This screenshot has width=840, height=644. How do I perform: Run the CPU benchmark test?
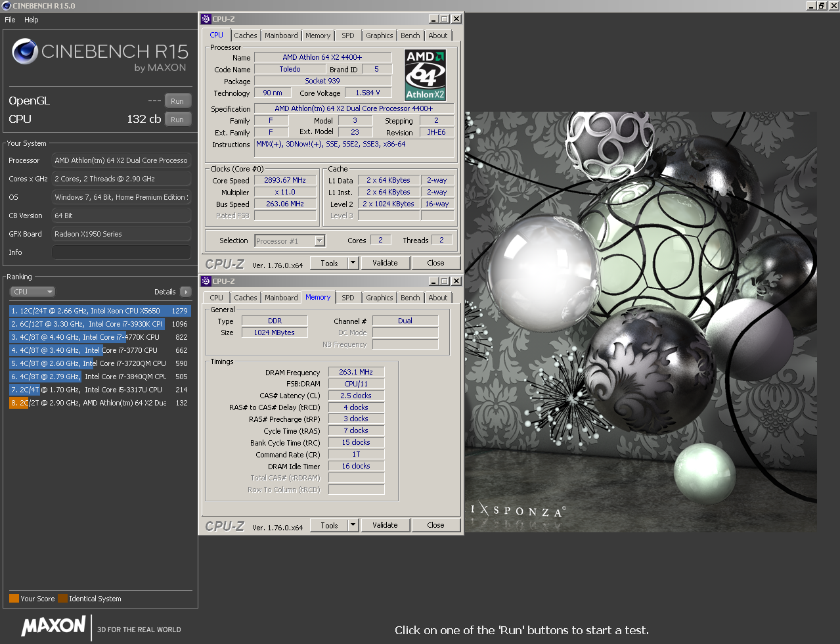(177, 120)
